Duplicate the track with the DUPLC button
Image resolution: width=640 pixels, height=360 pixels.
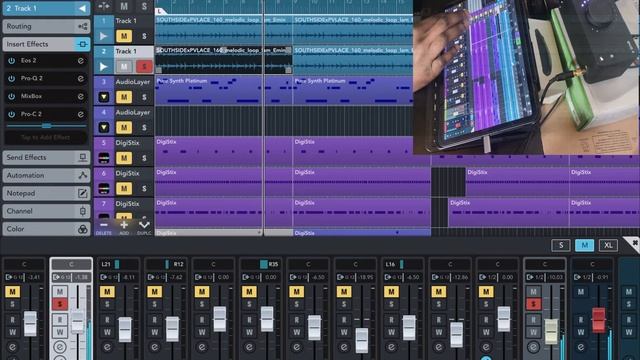[x=144, y=227]
